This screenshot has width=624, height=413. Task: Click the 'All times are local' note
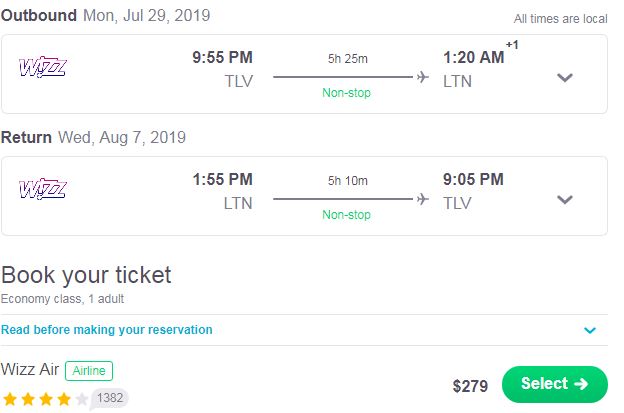[561, 19]
